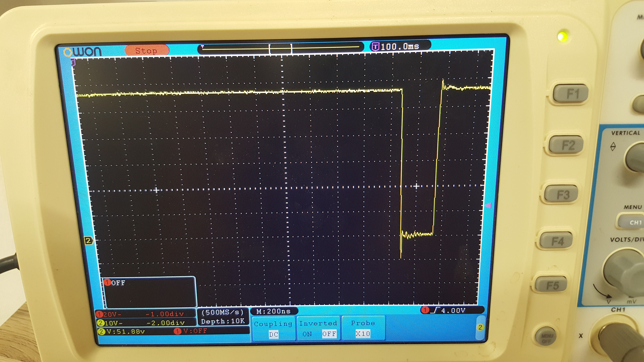The height and width of the screenshot is (362, 644).
Task: Tap the Depth:10K readout
Action: click(223, 321)
